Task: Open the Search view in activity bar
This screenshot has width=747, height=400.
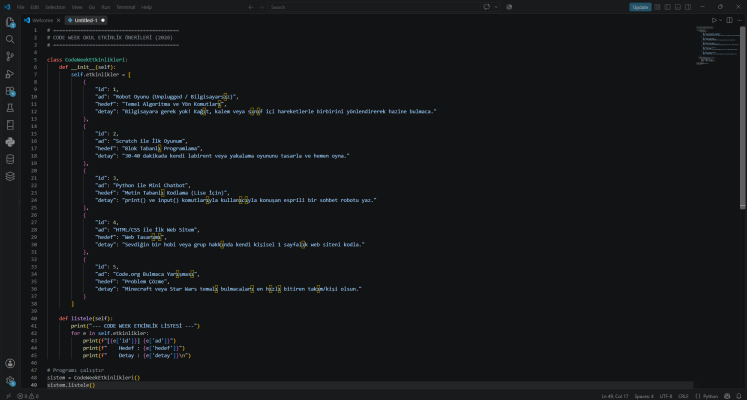Action: [10, 39]
